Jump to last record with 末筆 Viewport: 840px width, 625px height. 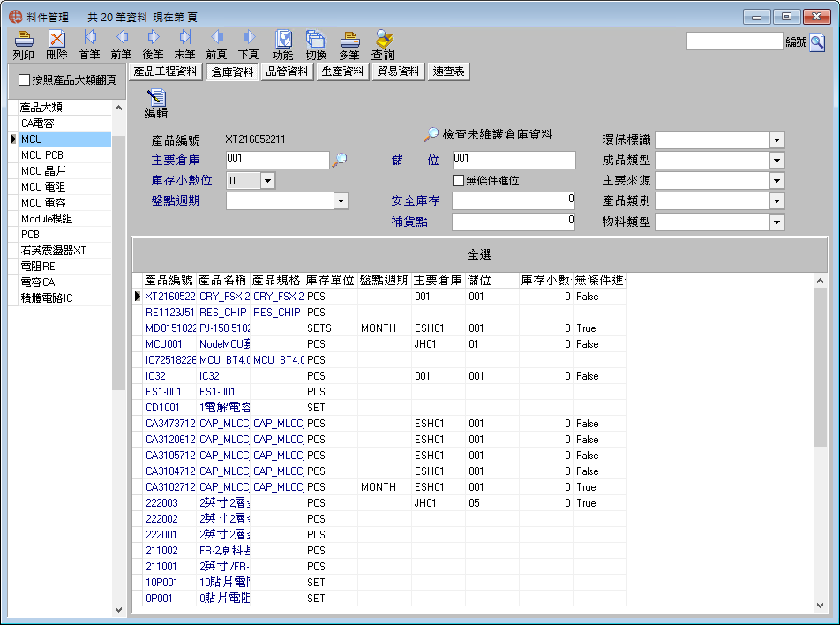tap(184, 45)
